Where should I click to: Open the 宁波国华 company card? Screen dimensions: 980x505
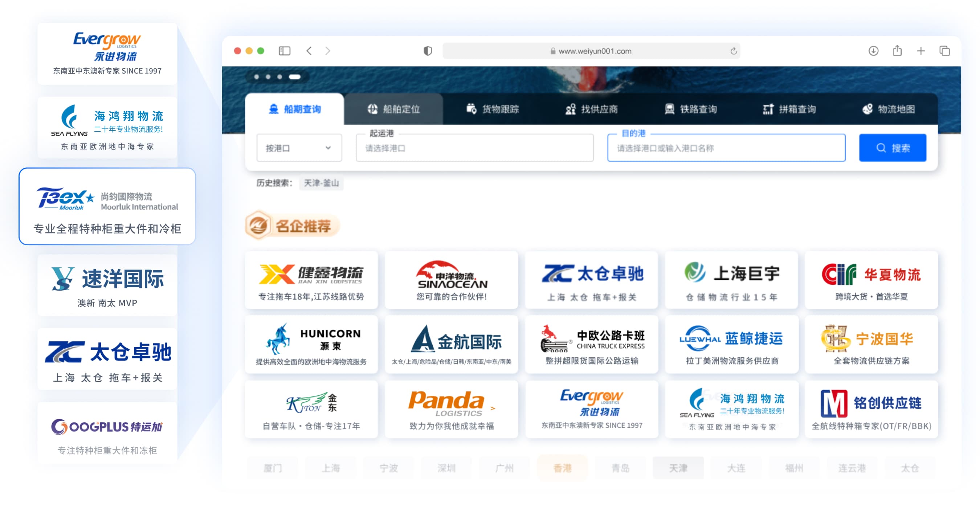(871, 345)
